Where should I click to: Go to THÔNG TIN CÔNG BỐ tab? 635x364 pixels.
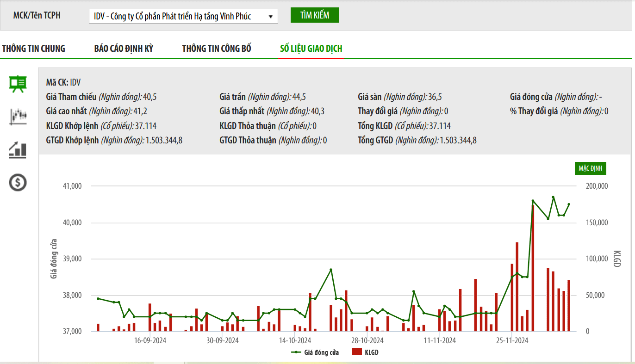pos(217,49)
